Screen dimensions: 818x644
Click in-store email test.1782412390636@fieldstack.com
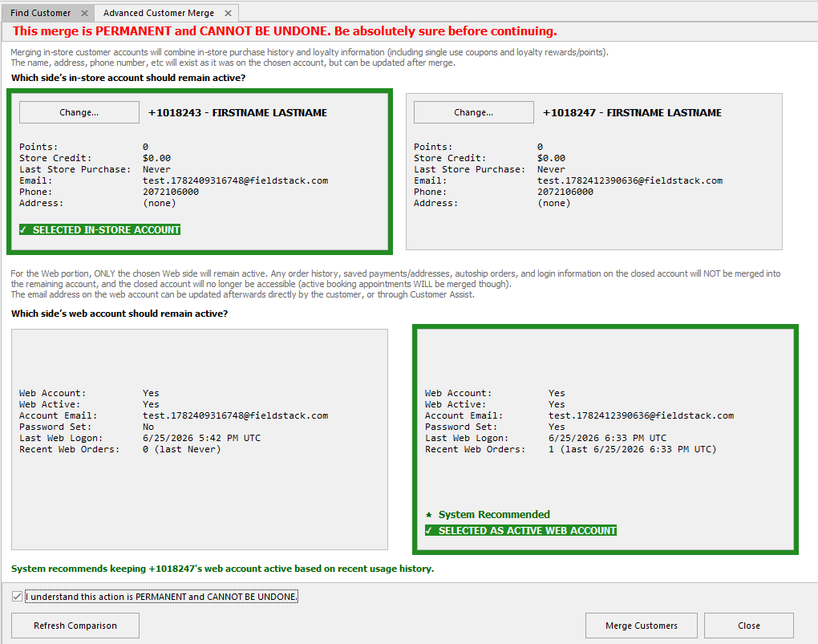[630, 180]
